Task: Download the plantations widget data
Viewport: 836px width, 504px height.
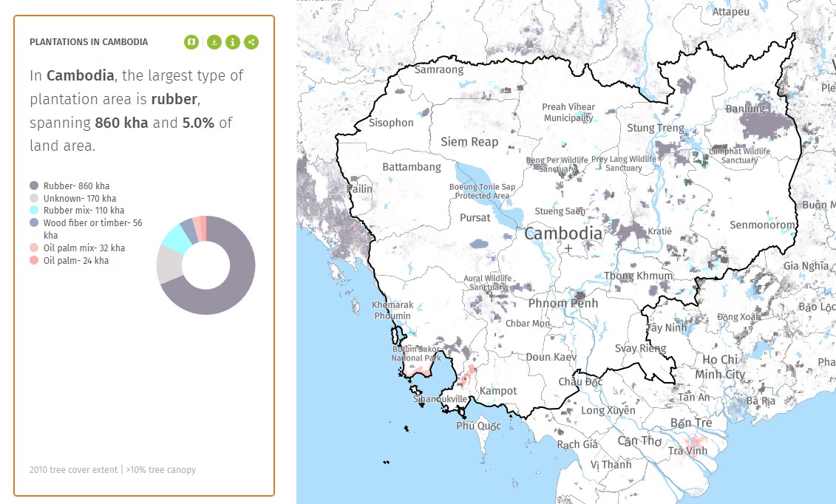Action: point(214,42)
